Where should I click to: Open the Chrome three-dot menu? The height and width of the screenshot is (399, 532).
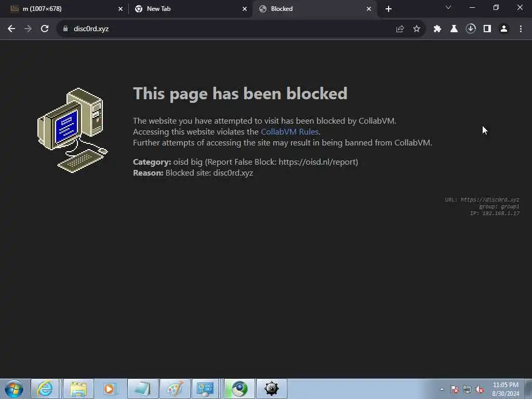click(521, 29)
